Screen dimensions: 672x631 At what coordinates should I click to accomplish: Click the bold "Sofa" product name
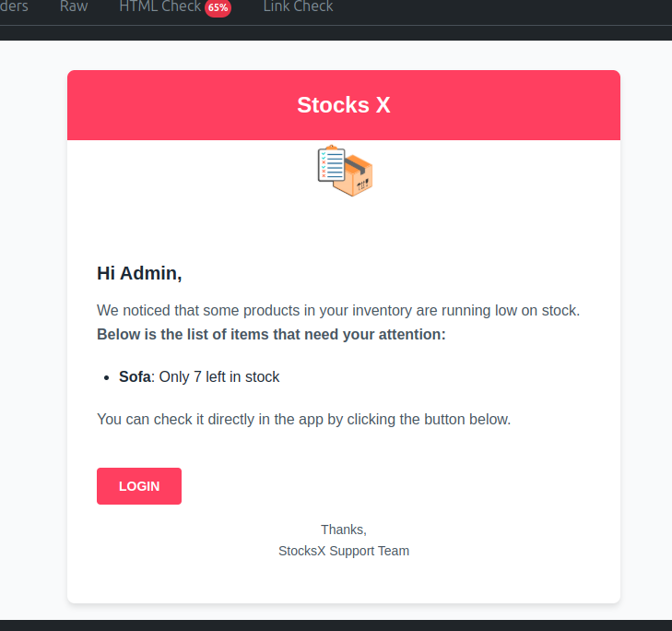135,376
